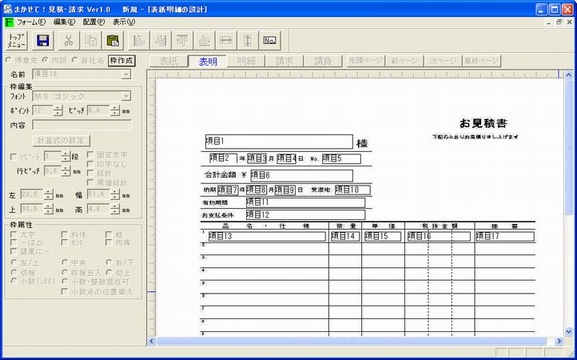The image size is (577, 360).
Task: Align frames right with the toolbar icon
Action: point(160,40)
